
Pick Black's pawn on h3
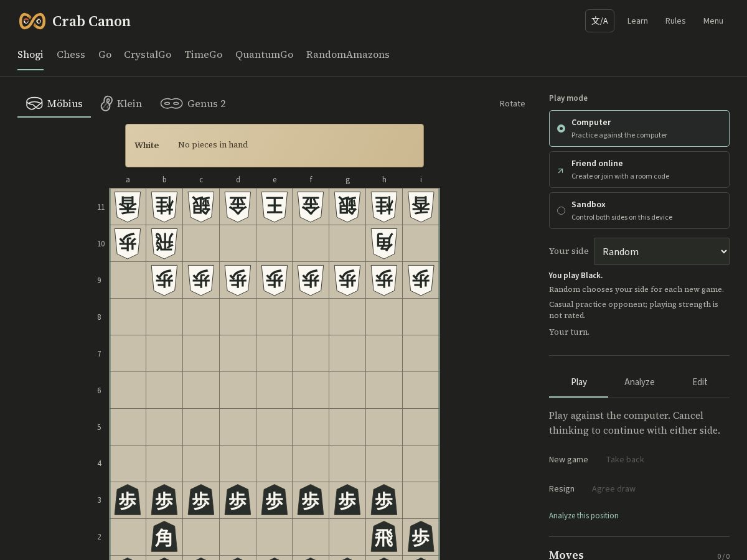(x=384, y=500)
